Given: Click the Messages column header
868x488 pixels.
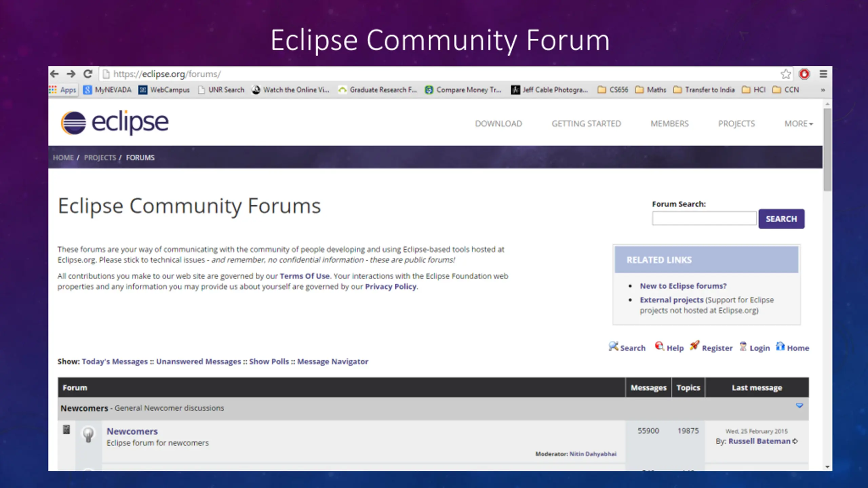Looking at the screenshot, I should point(648,388).
